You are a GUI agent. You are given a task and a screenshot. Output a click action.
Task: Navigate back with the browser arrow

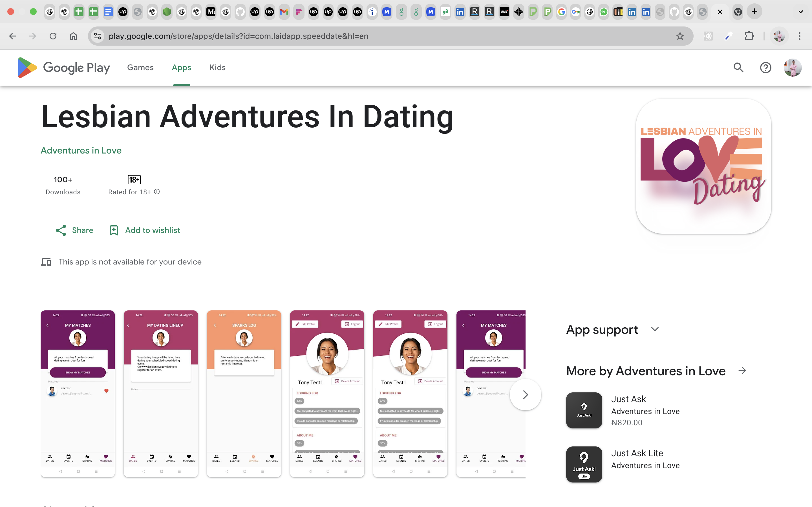12,36
